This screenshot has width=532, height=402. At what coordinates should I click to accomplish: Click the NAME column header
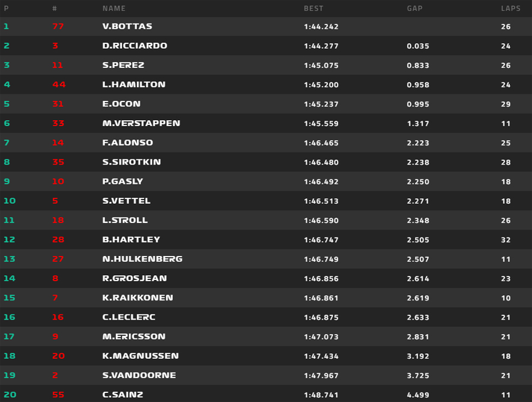pyautogui.click(x=114, y=8)
